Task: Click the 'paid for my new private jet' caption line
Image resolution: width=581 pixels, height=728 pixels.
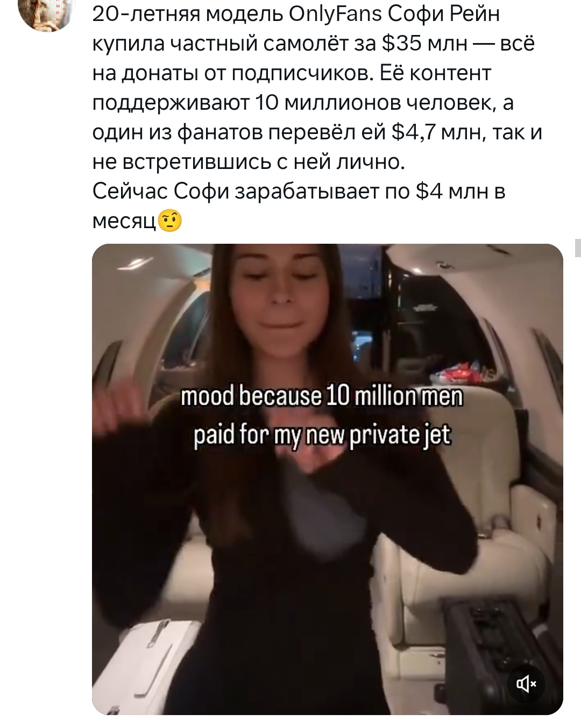Action: click(322, 435)
